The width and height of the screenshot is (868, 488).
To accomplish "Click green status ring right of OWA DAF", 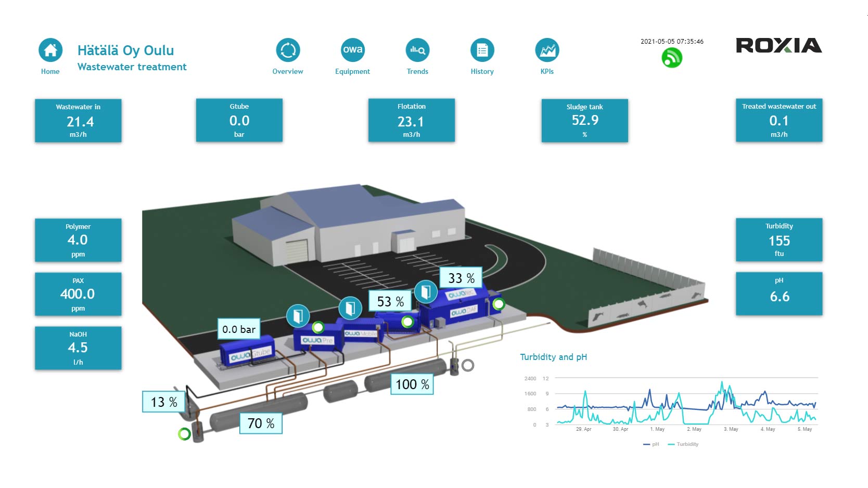I will pyautogui.click(x=499, y=303).
